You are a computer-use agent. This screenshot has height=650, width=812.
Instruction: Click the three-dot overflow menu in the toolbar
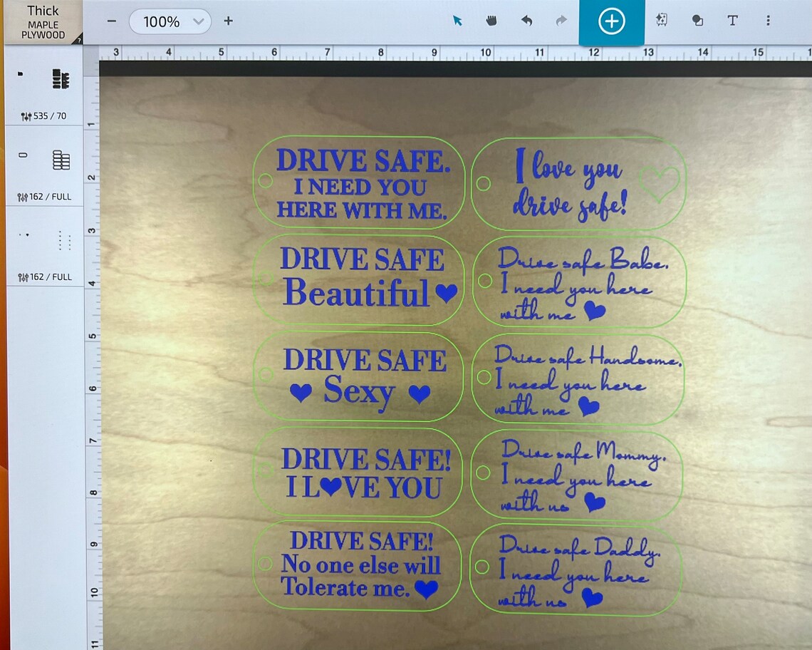pyautogui.click(x=769, y=21)
